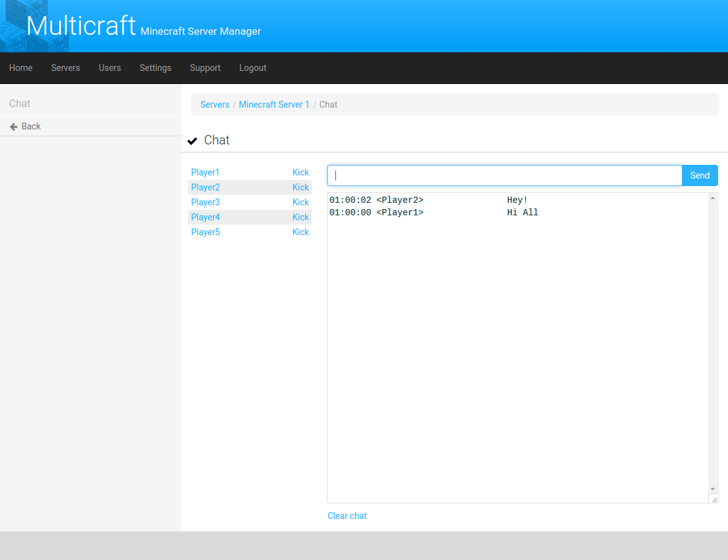Click the Chat breadcrumb text

[329, 105]
